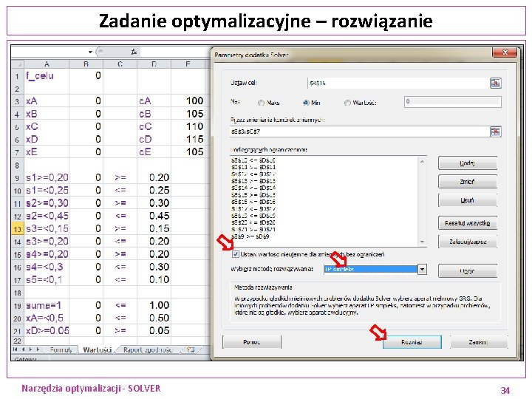
Task: Click the insert new sheet tab icon
Action: (191, 349)
